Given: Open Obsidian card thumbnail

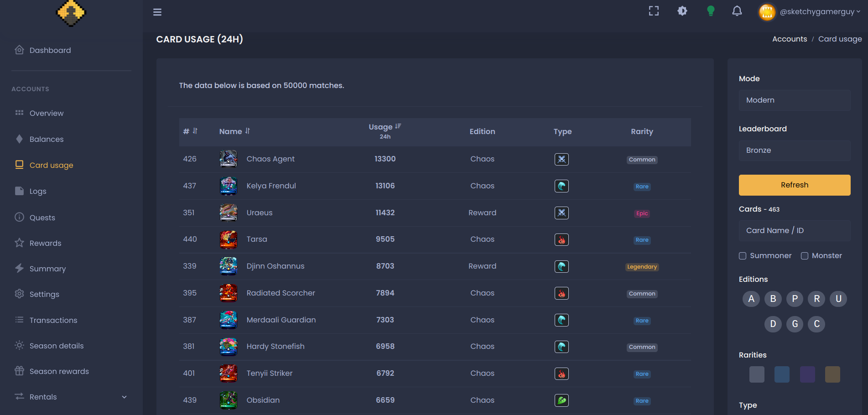Looking at the screenshot, I should click(229, 400).
